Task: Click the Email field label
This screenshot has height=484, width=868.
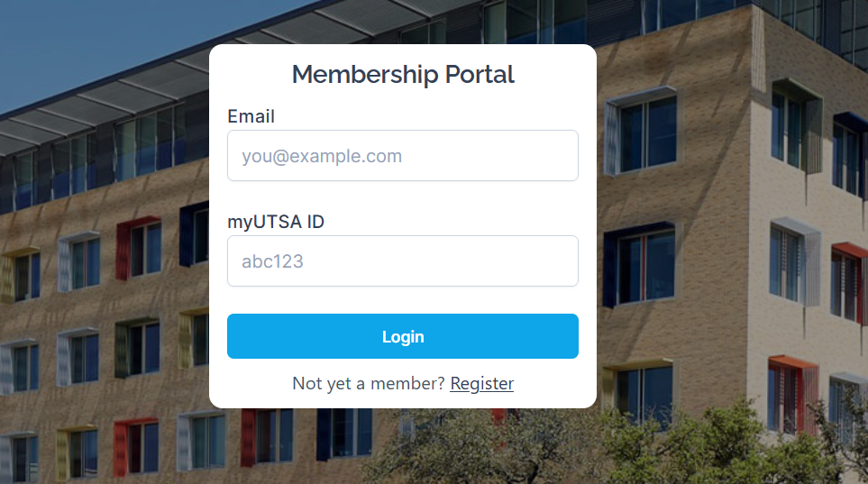Action: click(x=251, y=116)
